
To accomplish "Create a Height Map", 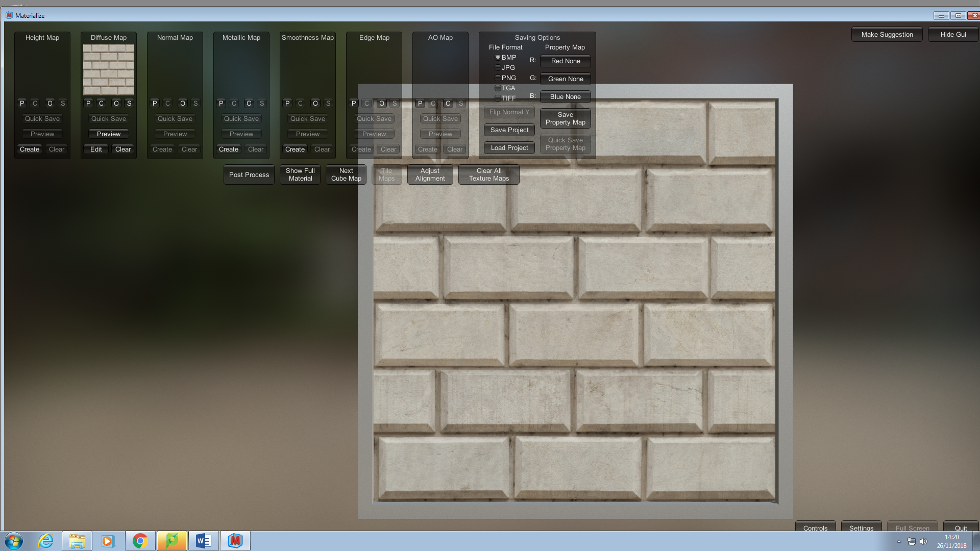I will [x=30, y=149].
